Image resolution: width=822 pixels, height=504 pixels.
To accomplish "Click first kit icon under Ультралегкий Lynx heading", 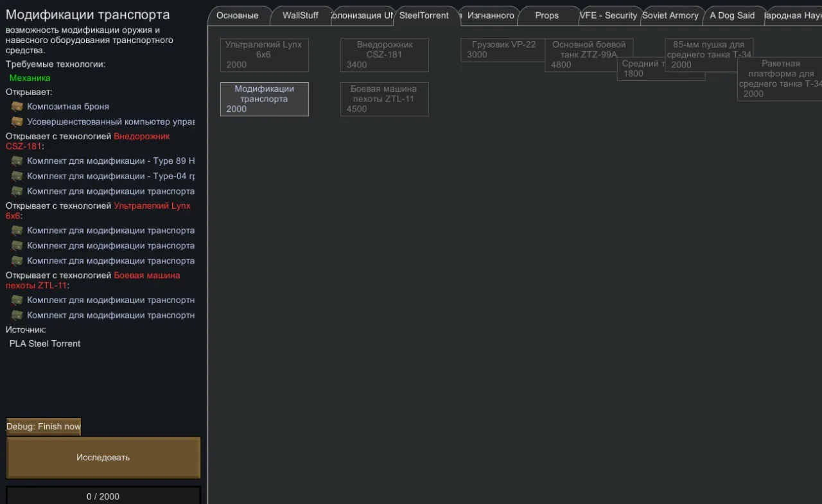I will point(17,230).
